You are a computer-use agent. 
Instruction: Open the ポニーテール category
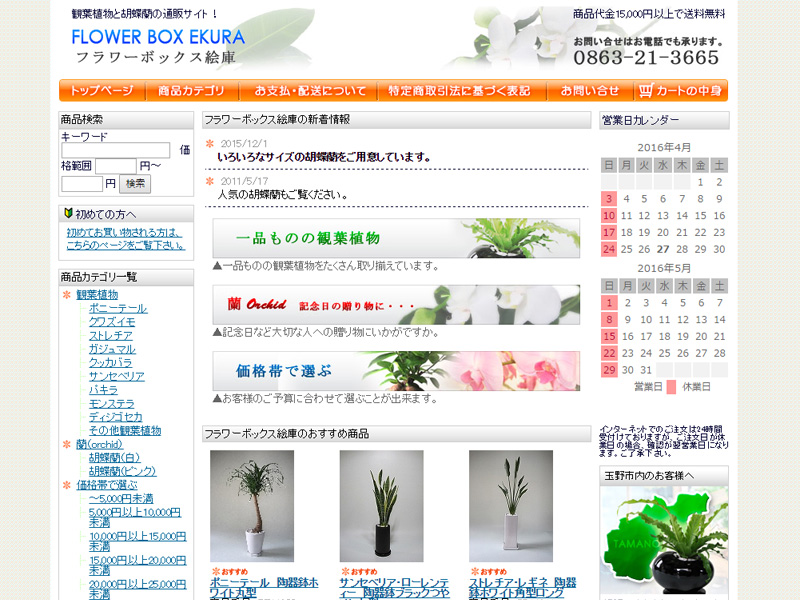[x=118, y=309]
